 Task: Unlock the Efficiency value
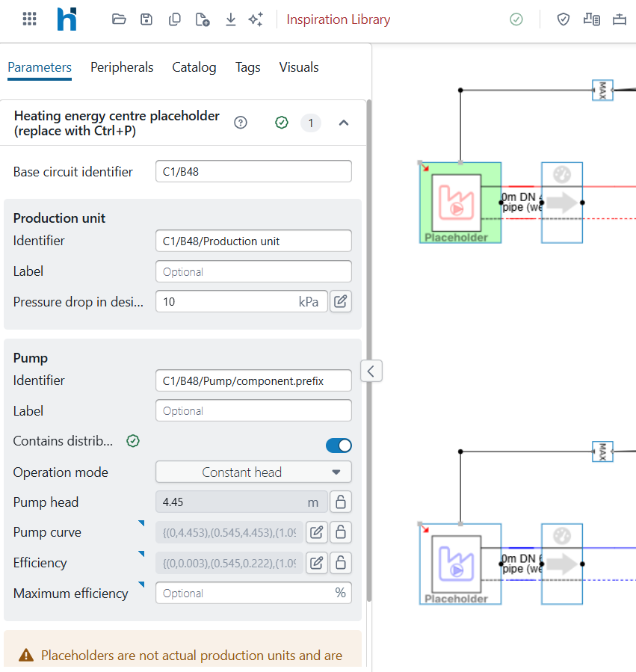click(x=341, y=563)
